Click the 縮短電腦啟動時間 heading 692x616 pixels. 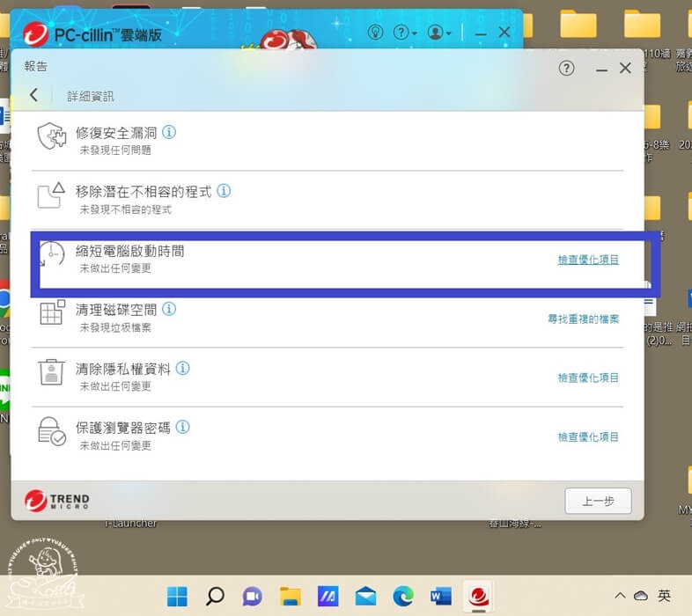(x=129, y=251)
